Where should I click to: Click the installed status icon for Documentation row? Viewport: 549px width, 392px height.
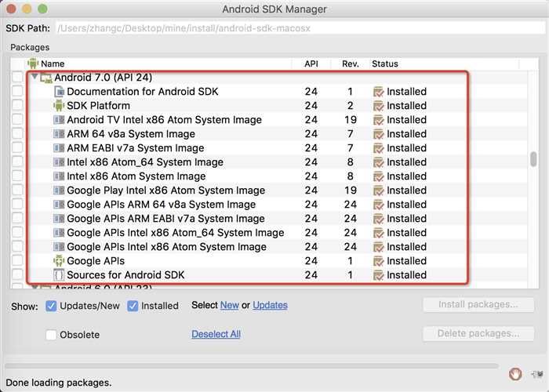[x=379, y=92]
